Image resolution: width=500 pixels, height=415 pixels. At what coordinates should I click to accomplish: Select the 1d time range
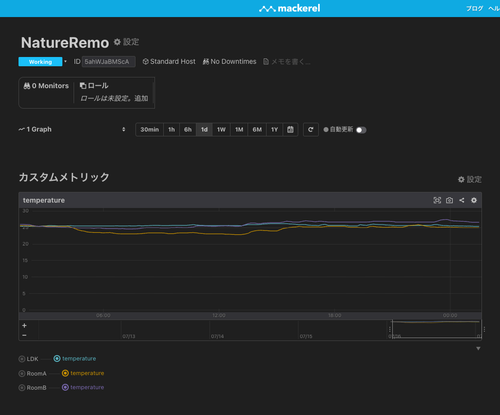click(204, 129)
